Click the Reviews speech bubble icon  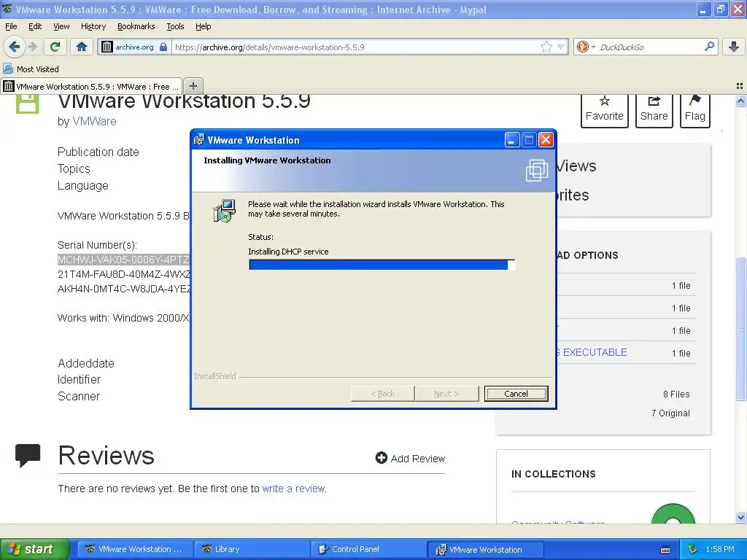point(28,455)
